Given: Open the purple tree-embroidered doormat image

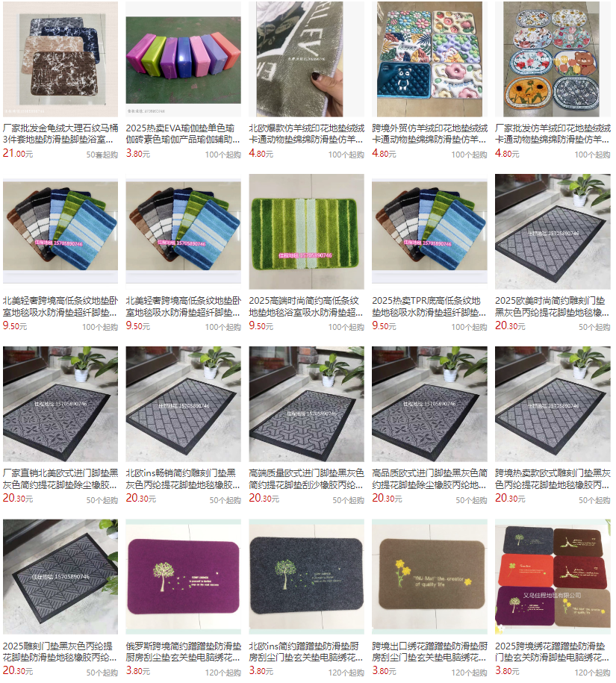Looking at the screenshot, I should point(184,577).
